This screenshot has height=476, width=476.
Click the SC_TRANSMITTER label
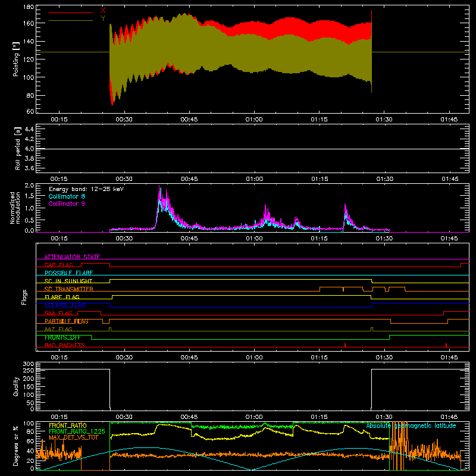68,289
